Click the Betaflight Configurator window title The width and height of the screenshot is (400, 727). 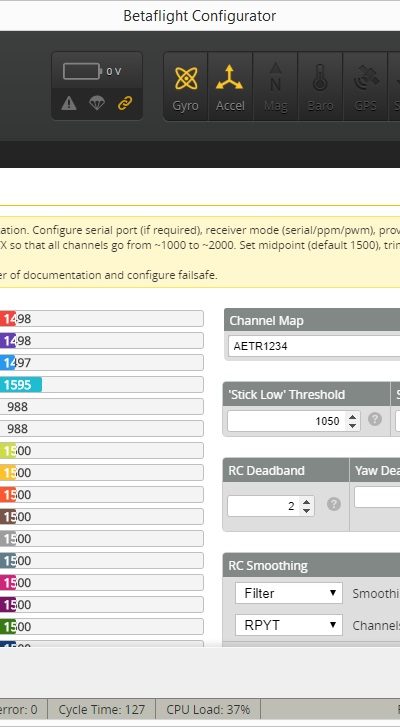[200, 16]
